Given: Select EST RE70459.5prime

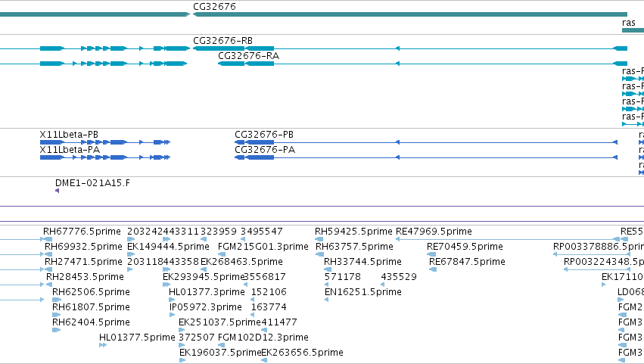Looking at the screenshot, I should click(x=465, y=247).
